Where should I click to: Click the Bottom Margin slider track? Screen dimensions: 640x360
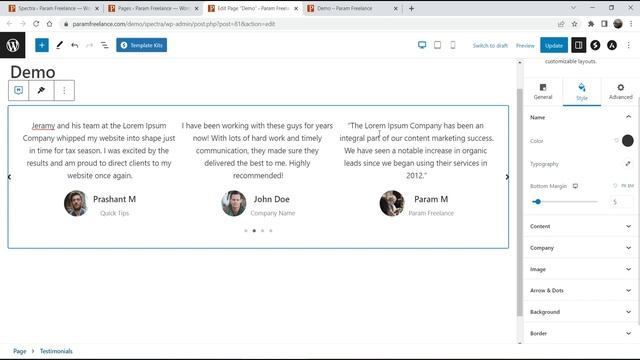coord(564,201)
